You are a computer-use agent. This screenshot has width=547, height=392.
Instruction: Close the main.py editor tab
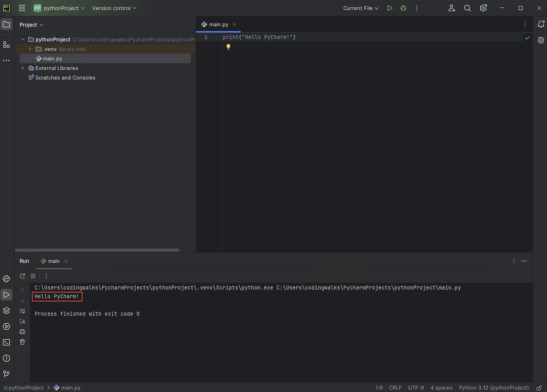(234, 24)
